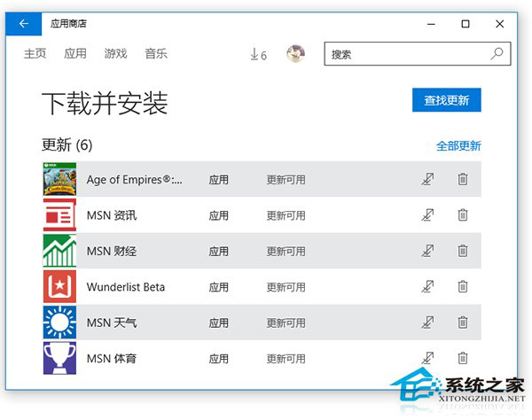The image size is (532, 420).
Task: Start download for MSN 体育
Action: pos(427,358)
